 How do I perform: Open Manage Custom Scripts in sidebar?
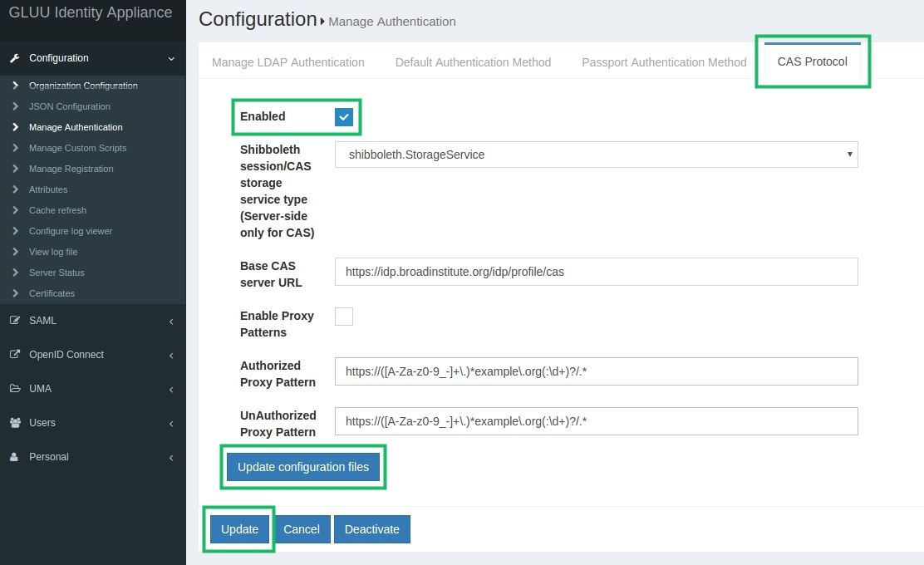point(77,148)
